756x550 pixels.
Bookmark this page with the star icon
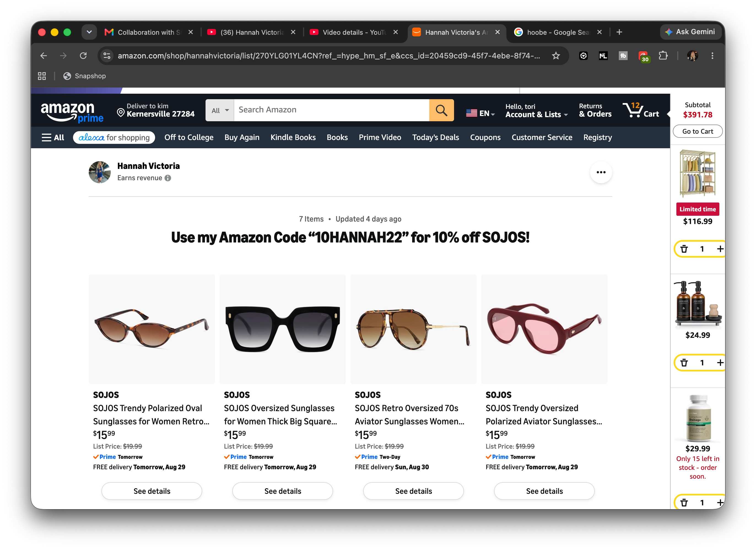point(556,56)
